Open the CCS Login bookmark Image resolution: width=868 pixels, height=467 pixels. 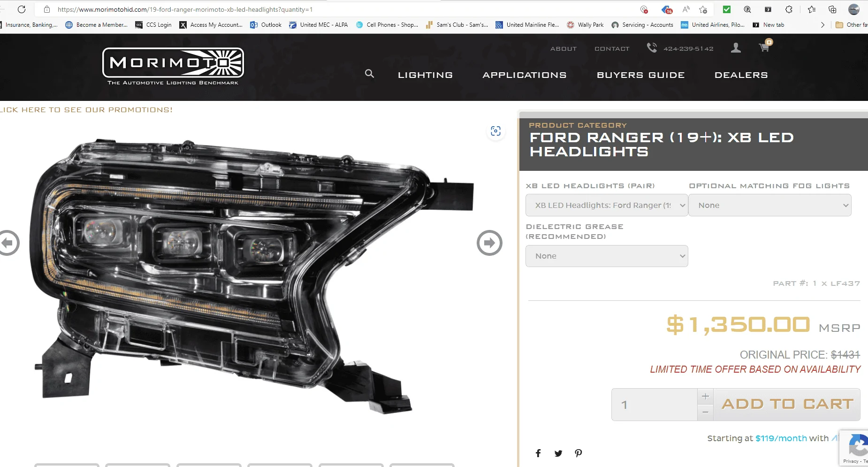[153, 25]
